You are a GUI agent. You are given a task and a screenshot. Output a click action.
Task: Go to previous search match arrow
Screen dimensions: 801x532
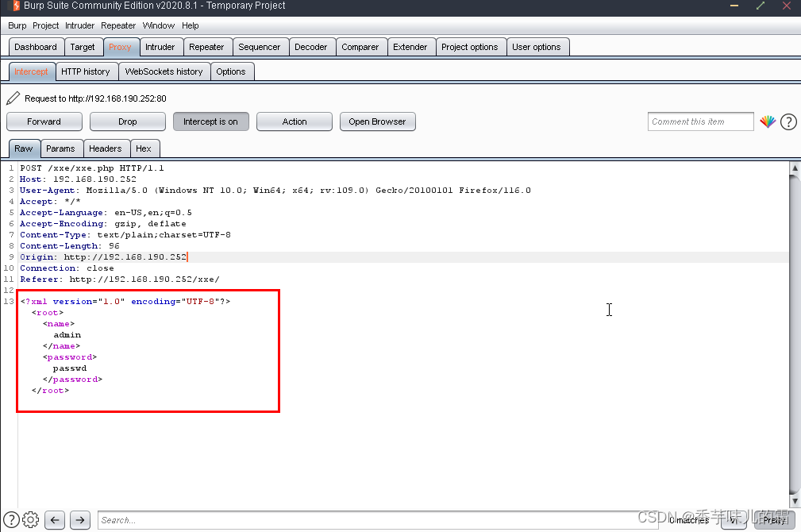click(55, 520)
